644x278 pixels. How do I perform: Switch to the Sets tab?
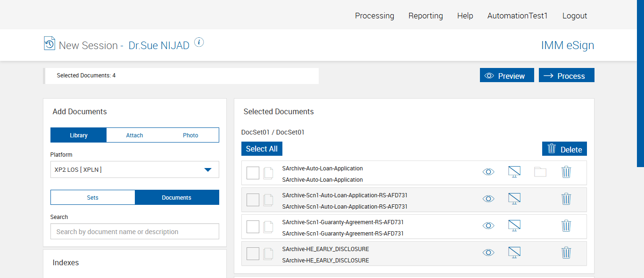click(93, 198)
